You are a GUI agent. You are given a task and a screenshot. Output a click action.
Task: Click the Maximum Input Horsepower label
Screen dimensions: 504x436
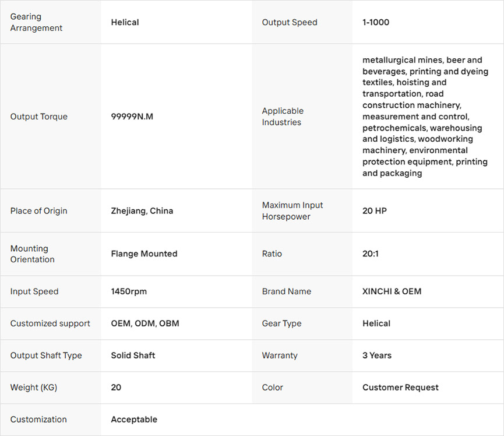(292, 211)
